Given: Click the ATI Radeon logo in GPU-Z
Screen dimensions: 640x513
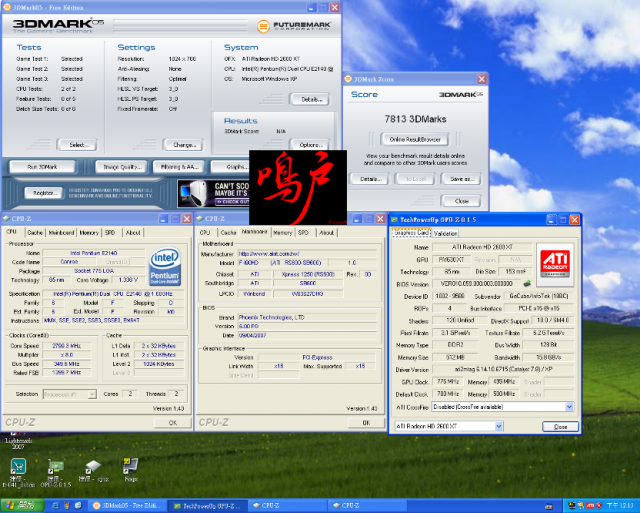Looking at the screenshot, I should (x=555, y=264).
